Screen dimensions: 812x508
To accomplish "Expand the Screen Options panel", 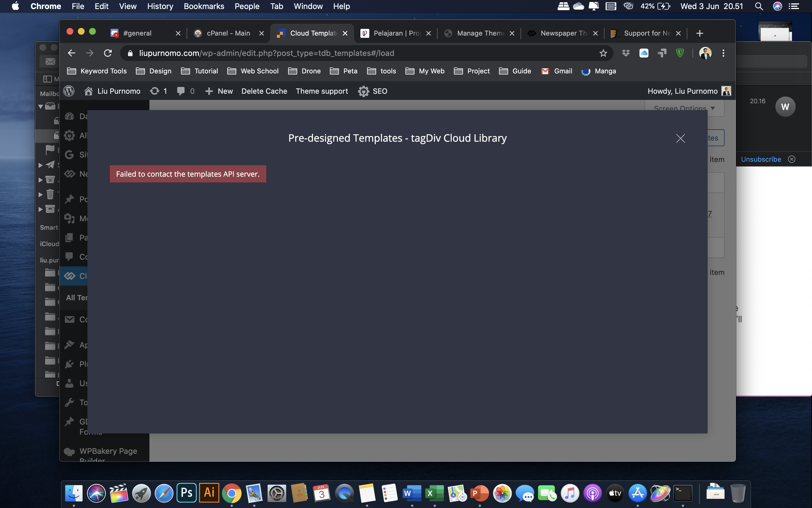I will coord(684,108).
